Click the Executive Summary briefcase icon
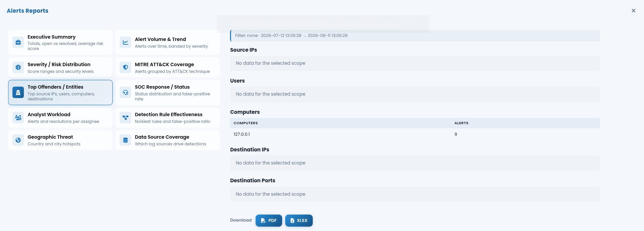The height and width of the screenshot is (231, 644). point(18,42)
